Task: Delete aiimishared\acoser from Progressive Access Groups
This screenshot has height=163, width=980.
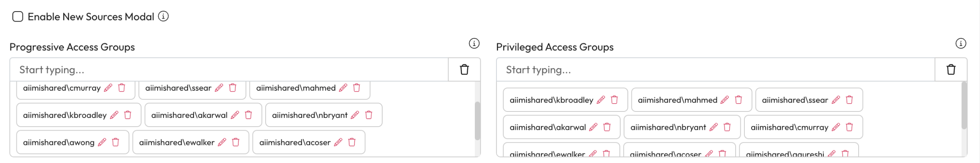Action: 352,142
